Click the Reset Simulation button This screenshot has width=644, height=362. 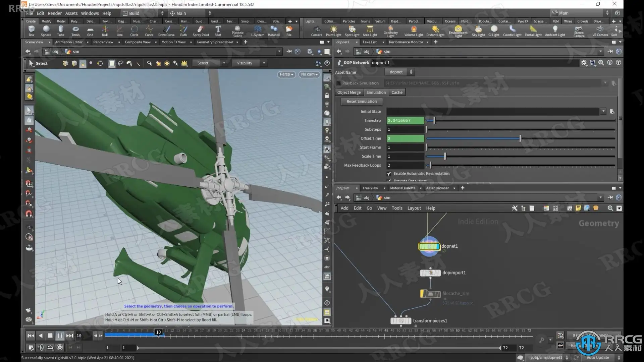(362, 102)
